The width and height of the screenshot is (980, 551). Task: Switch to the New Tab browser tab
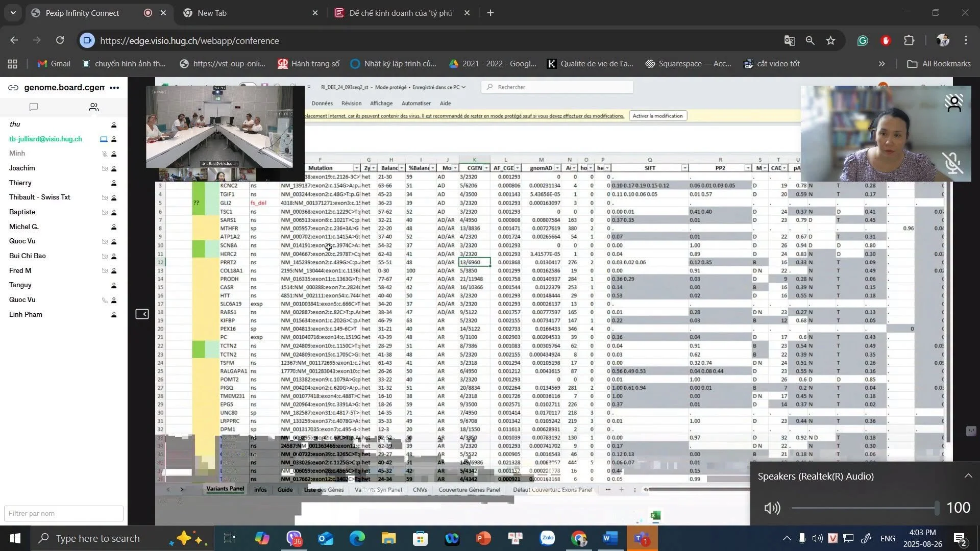(250, 13)
